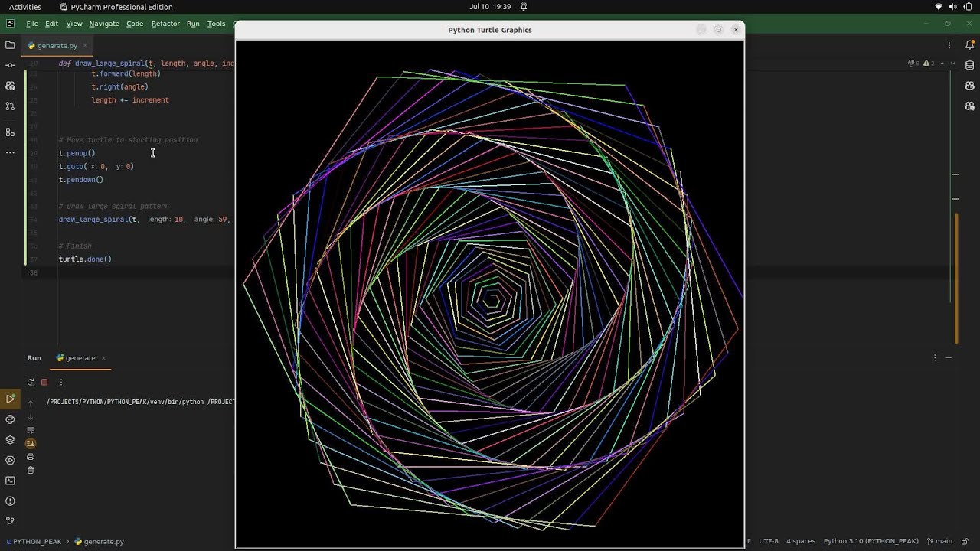Click the turtle.done() code line
The image size is (980, 551).
click(85, 259)
